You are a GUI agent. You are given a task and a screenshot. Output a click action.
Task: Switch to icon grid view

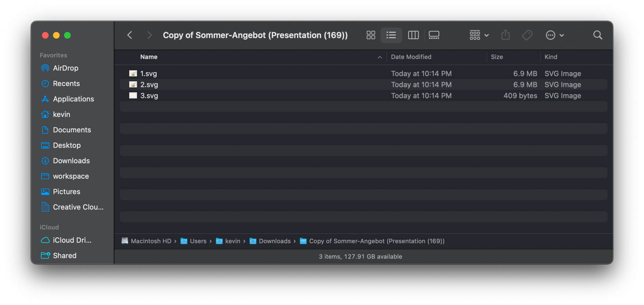tap(371, 35)
